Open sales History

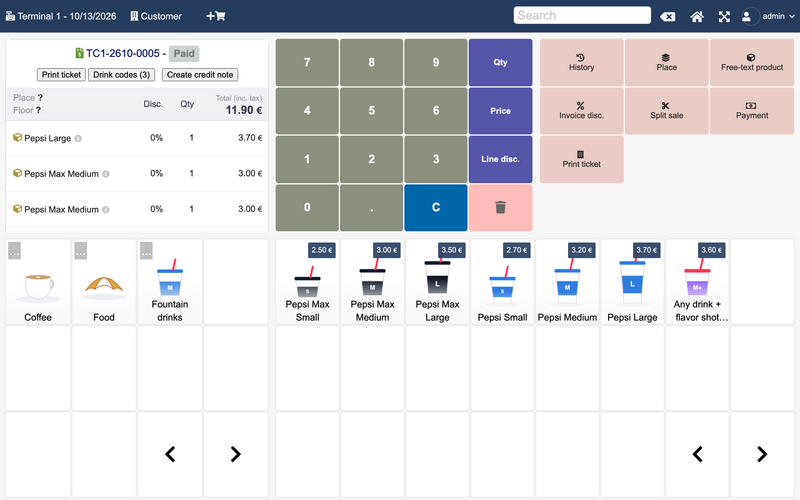[x=582, y=62]
